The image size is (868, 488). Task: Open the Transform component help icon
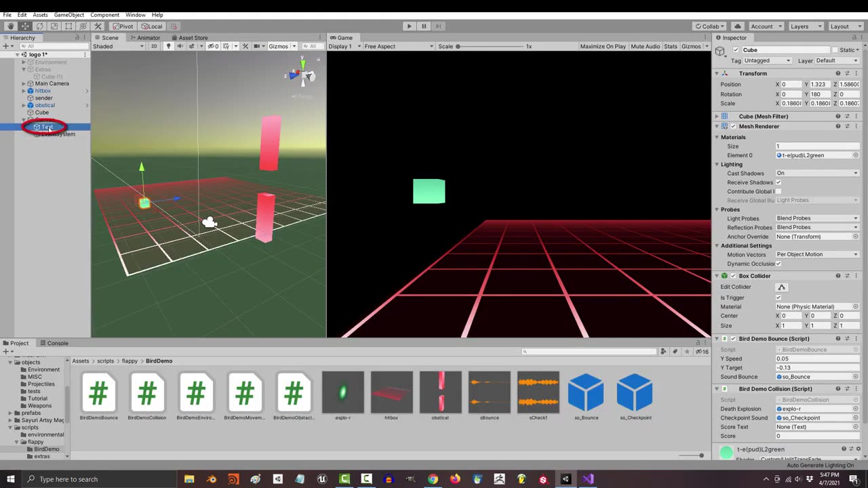coord(838,73)
